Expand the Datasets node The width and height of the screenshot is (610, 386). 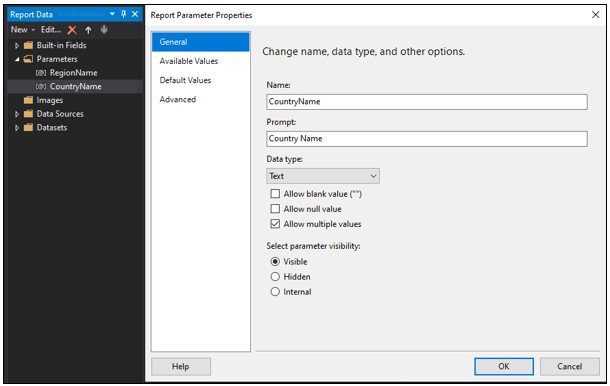tap(17, 128)
